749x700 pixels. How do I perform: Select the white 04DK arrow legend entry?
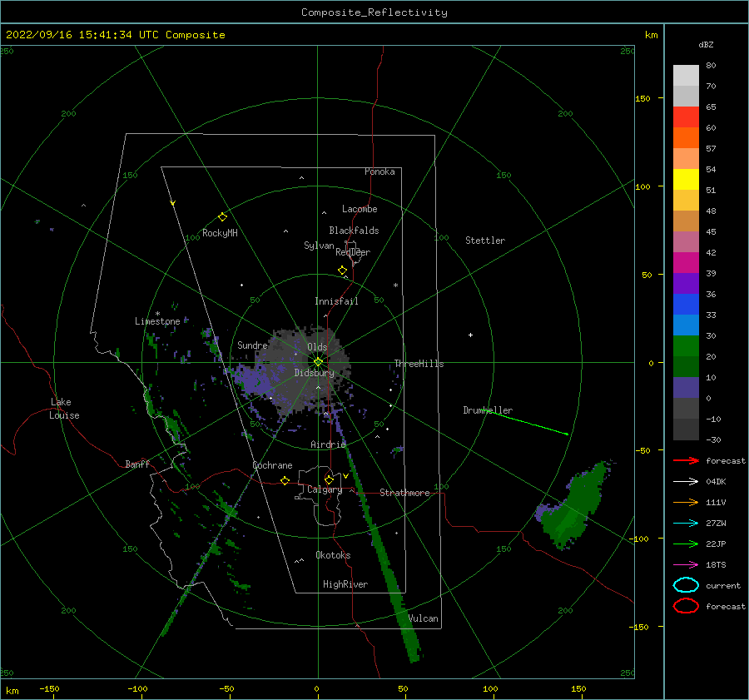686,481
